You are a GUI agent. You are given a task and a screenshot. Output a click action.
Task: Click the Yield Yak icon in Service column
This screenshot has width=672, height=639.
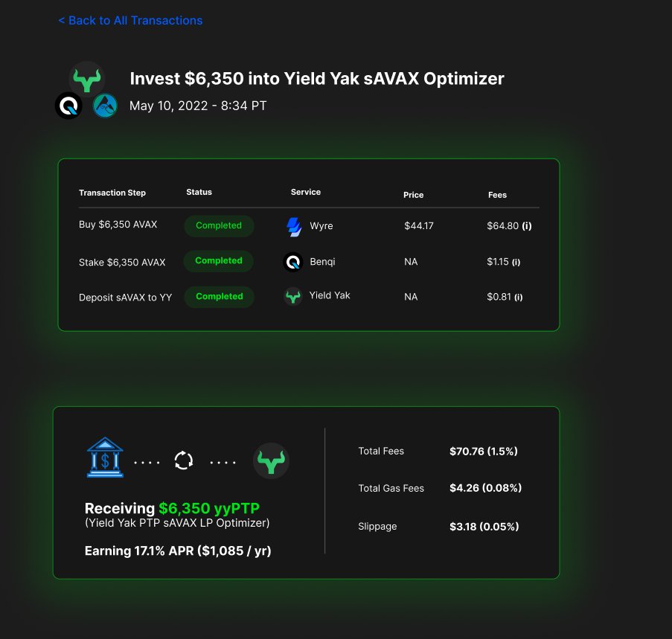[293, 296]
